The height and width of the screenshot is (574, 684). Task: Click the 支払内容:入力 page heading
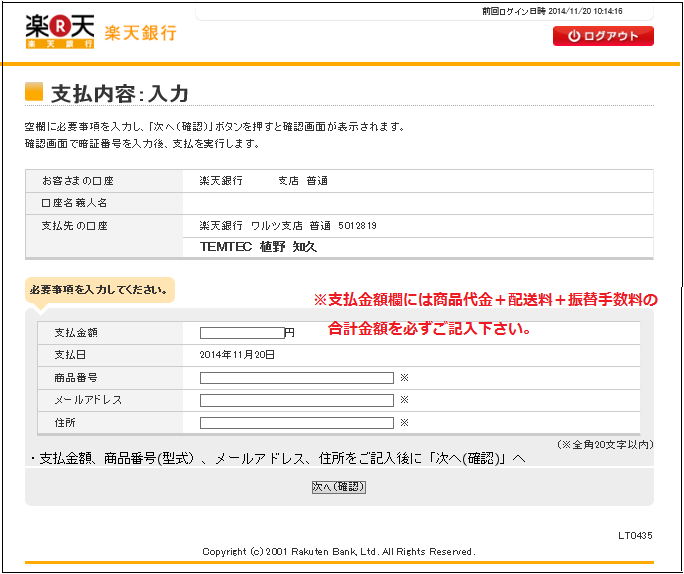pos(120,94)
